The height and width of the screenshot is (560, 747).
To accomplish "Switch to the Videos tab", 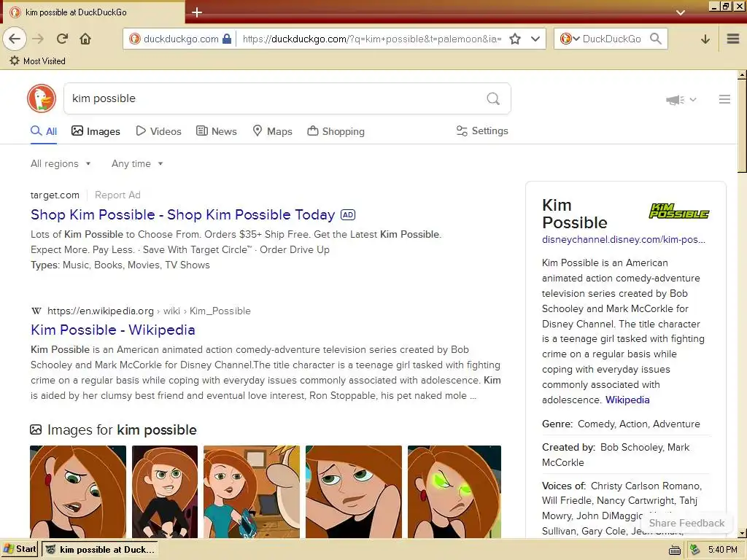I will tap(158, 131).
